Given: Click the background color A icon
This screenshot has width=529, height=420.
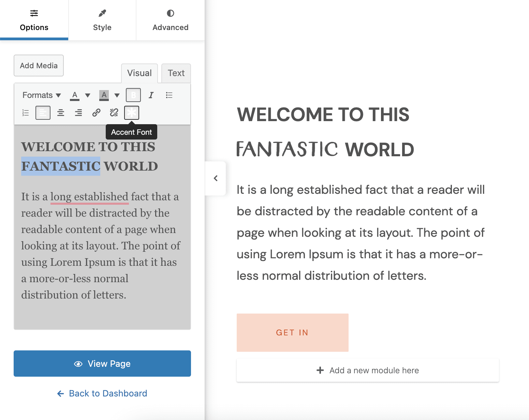Looking at the screenshot, I should click(104, 95).
